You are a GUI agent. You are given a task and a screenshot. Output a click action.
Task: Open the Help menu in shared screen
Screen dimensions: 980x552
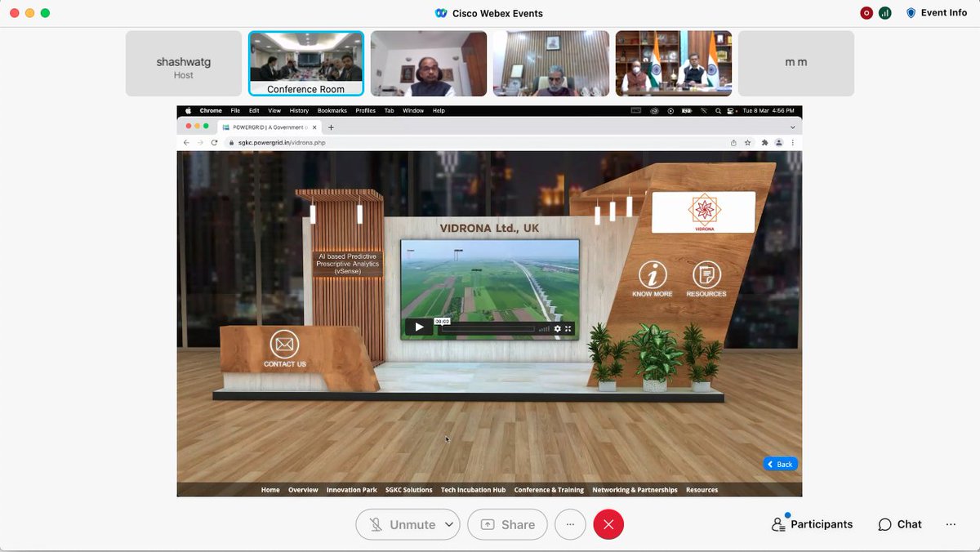[x=439, y=110]
